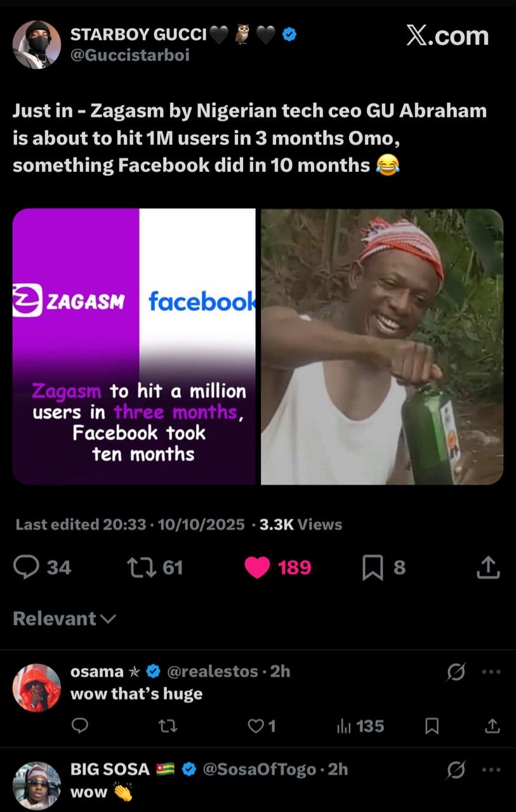Reply to STARBOY GUCCI's post

26,566
